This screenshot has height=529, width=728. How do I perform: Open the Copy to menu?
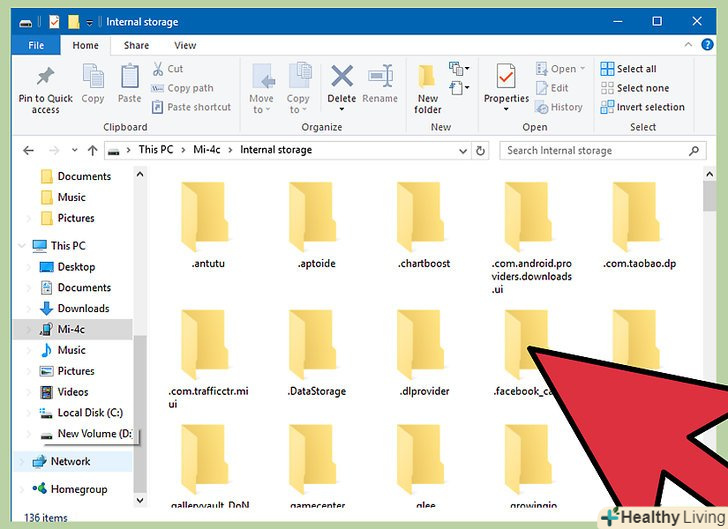point(298,89)
